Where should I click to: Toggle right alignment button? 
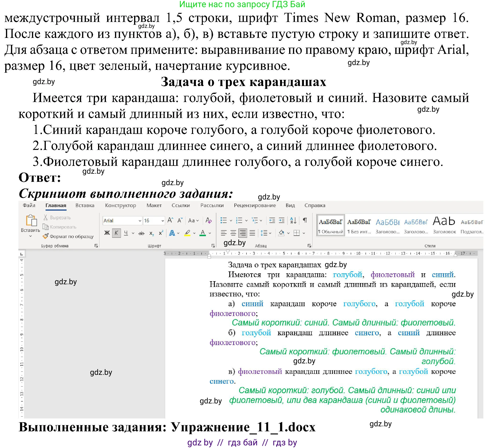(243, 233)
